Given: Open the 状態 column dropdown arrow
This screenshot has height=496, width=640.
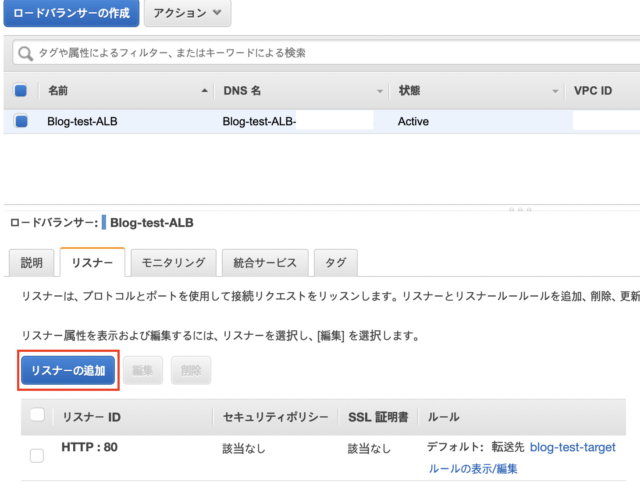Looking at the screenshot, I should tap(555, 91).
